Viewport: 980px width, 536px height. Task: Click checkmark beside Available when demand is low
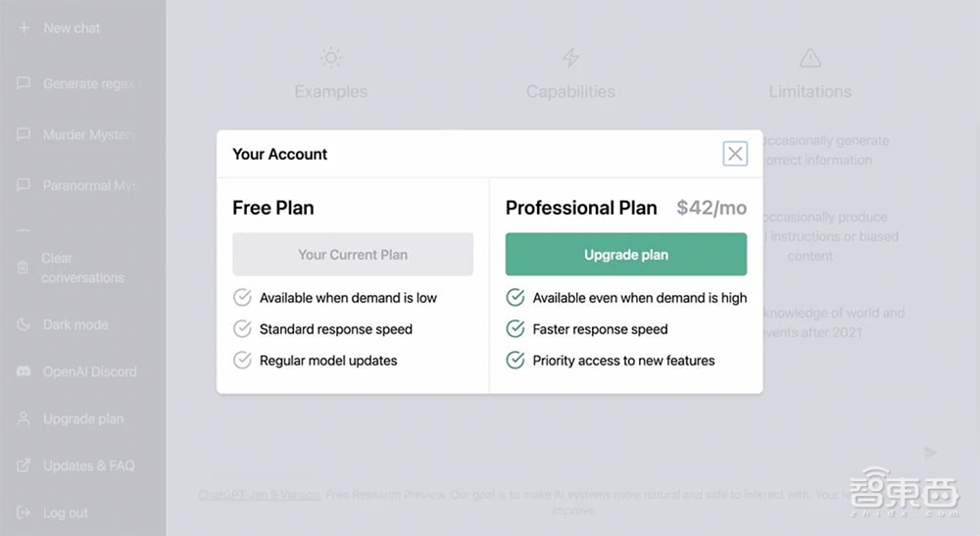pos(242,298)
